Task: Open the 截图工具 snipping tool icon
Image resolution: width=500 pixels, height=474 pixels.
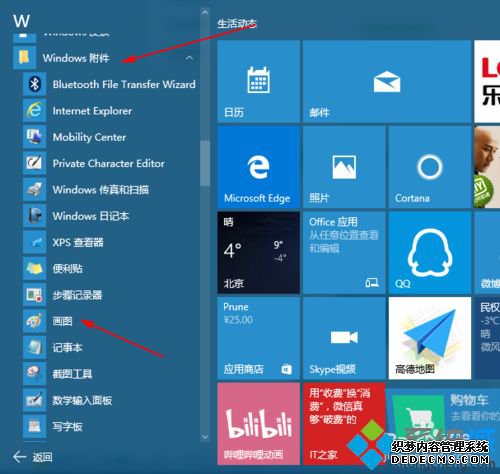Action: tap(34, 374)
